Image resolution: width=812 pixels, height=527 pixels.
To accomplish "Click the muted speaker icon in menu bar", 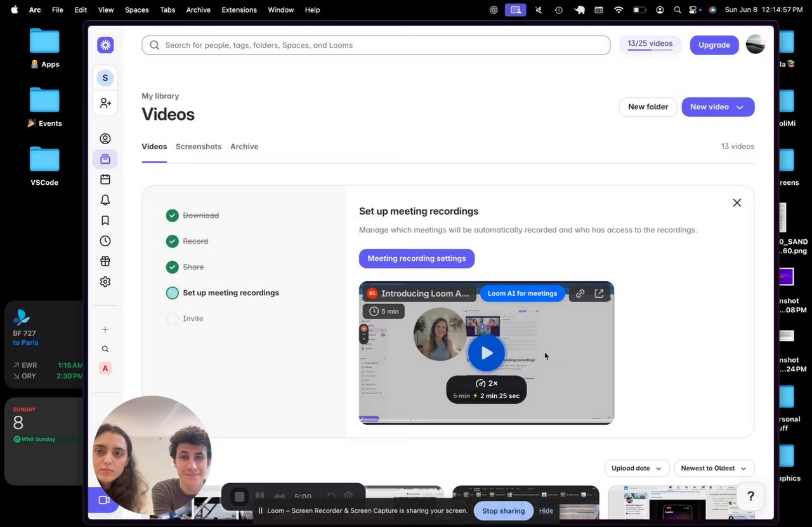I will [539, 10].
